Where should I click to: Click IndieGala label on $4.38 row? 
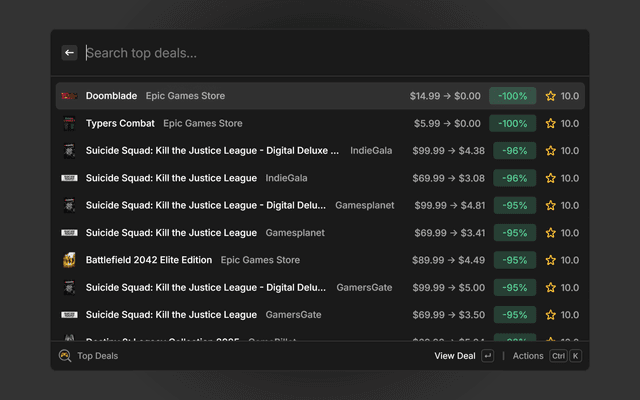pos(371,151)
